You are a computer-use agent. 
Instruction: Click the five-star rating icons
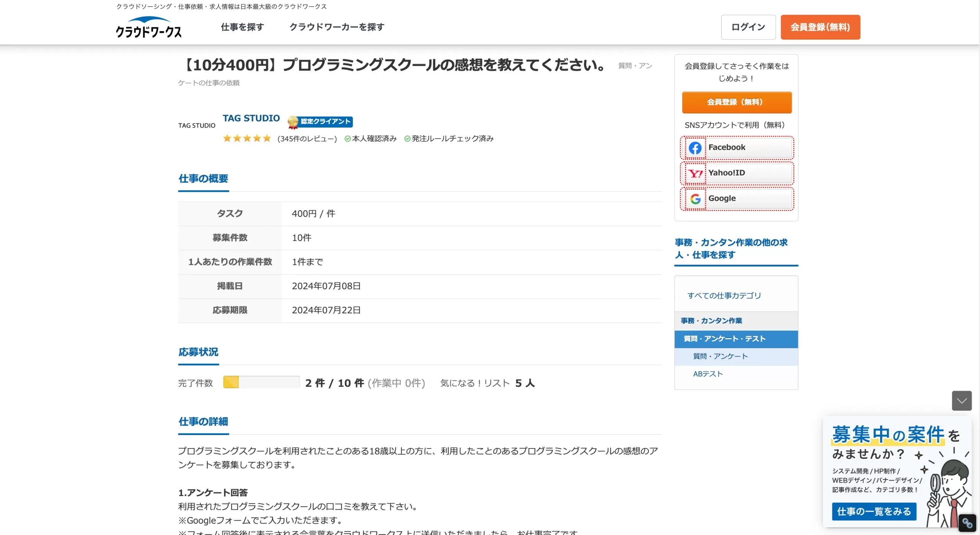point(247,138)
